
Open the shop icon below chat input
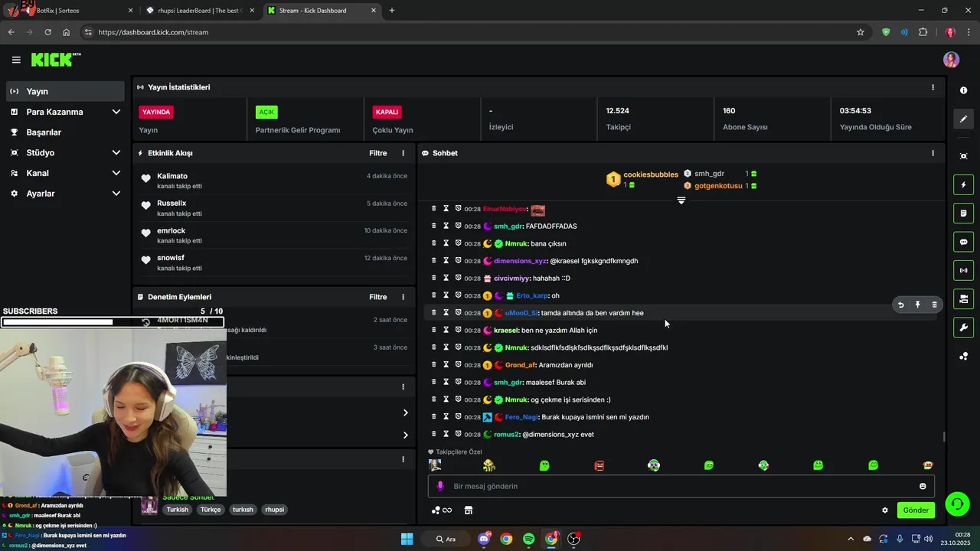469,510
